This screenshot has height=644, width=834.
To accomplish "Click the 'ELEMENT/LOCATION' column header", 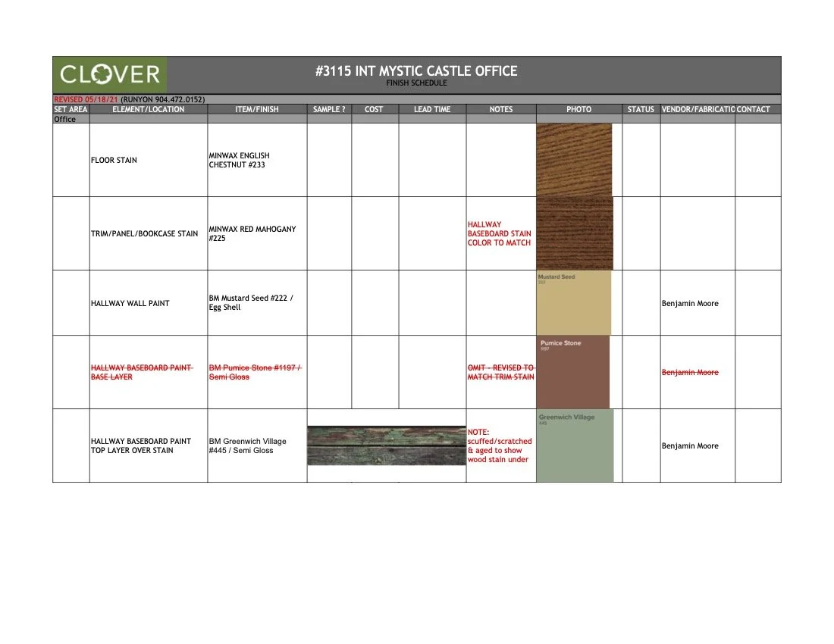I will pos(149,109).
